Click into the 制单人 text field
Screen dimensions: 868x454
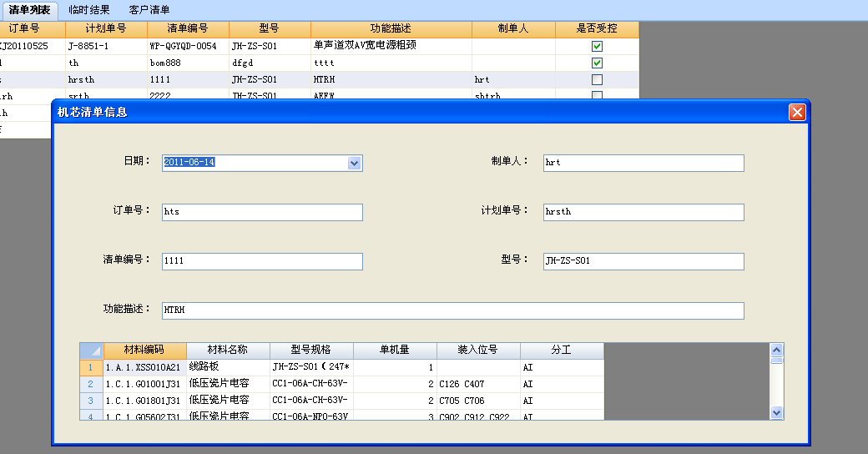pyautogui.click(x=643, y=163)
